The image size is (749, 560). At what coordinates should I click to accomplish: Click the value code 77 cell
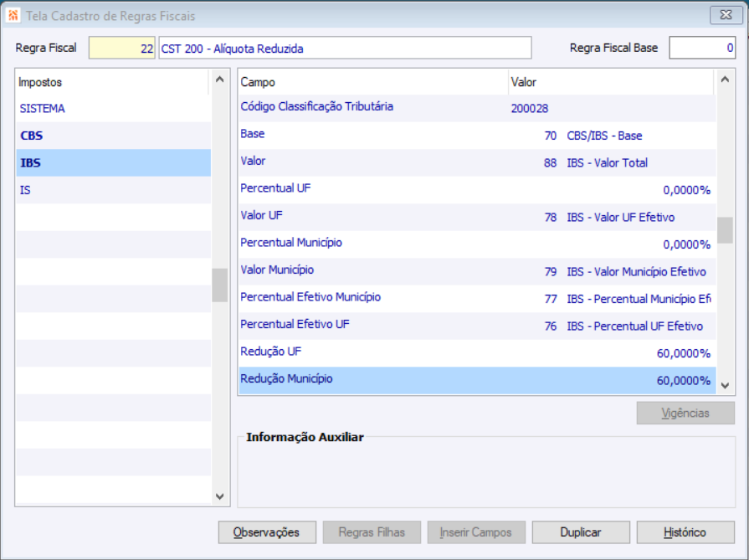click(x=551, y=300)
